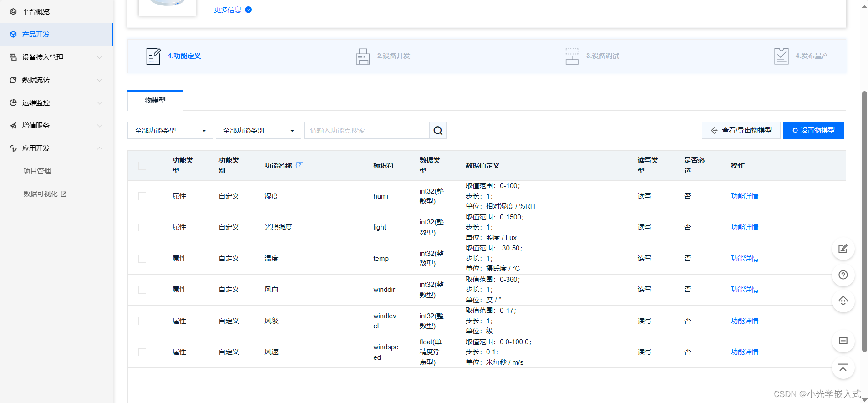Click the 功能定义 step document icon
Viewport: 868px width, 403px height.
point(153,56)
